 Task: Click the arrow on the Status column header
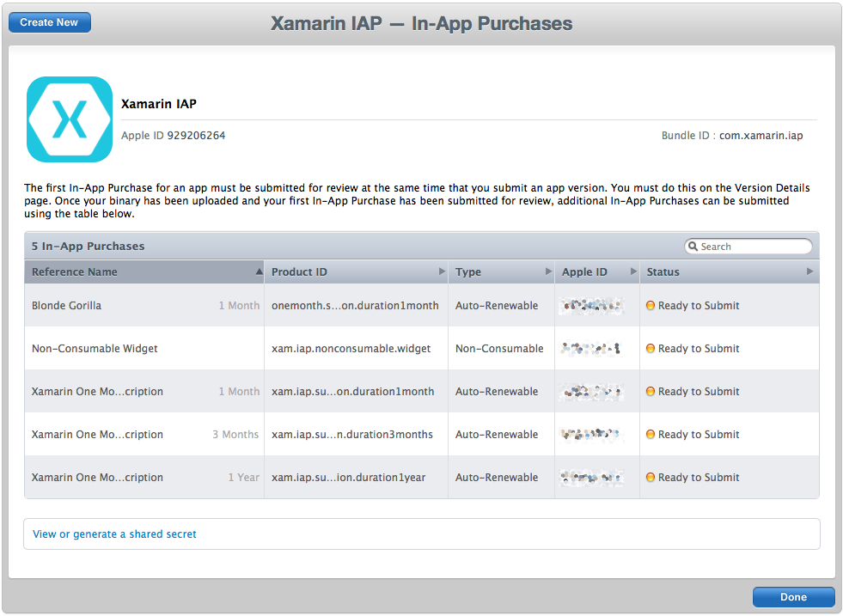click(809, 271)
